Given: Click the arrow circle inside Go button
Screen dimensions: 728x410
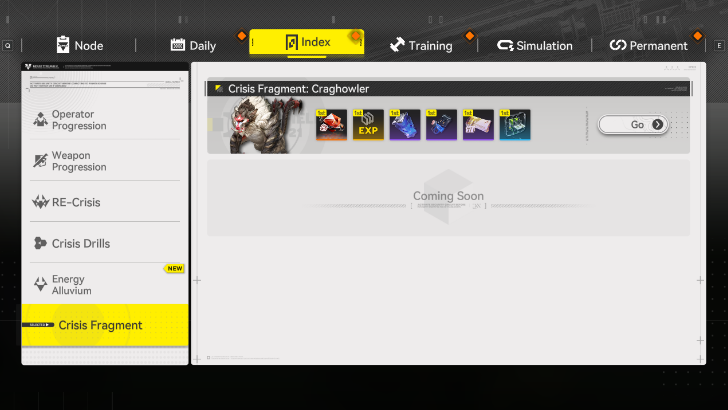Looking at the screenshot, I should click(x=657, y=124).
